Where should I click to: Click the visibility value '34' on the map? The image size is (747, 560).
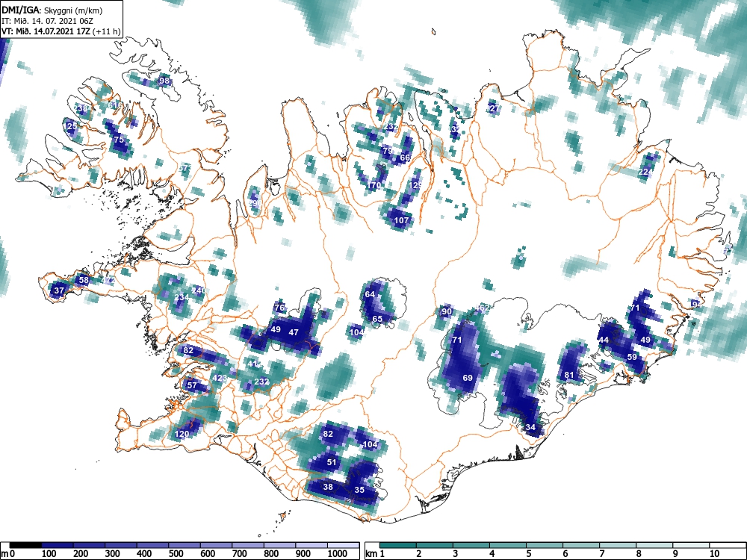click(x=530, y=427)
